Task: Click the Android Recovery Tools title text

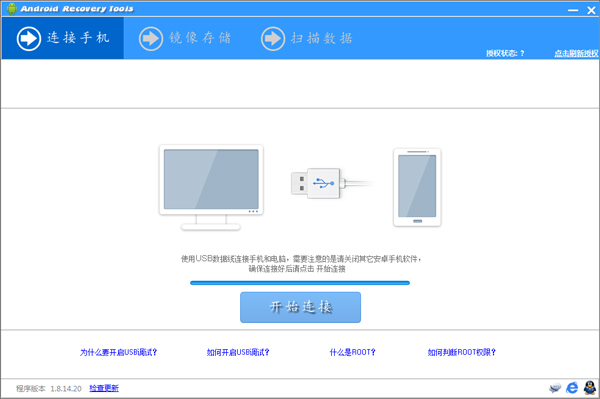Action: coord(77,8)
